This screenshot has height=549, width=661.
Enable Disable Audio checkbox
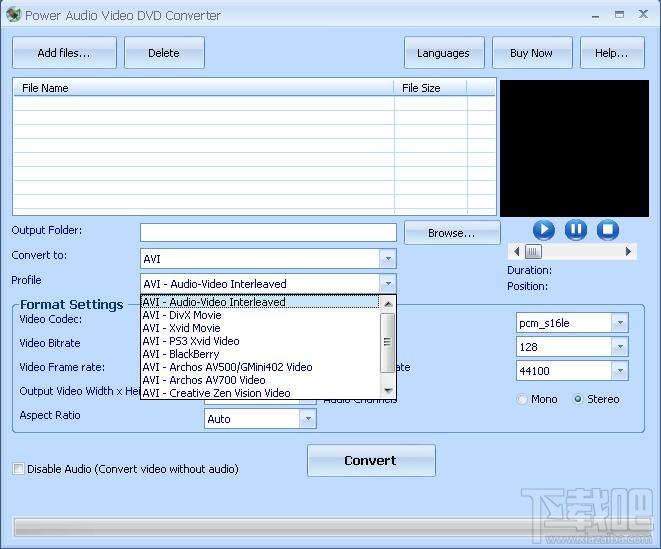19,468
